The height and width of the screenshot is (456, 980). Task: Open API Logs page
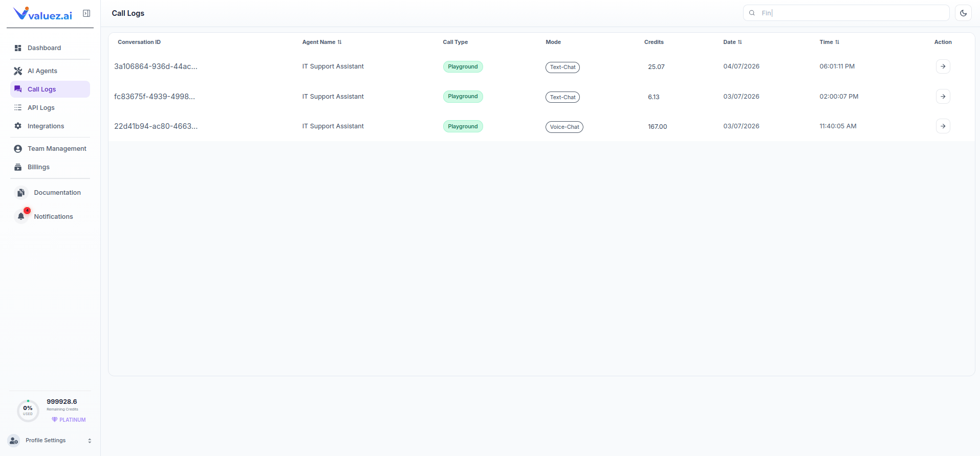[x=50, y=108]
